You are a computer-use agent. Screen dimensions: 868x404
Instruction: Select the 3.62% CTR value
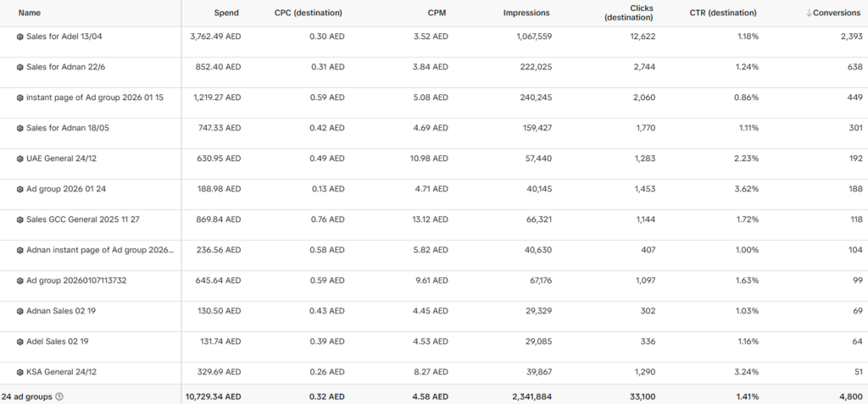(748, 189)
